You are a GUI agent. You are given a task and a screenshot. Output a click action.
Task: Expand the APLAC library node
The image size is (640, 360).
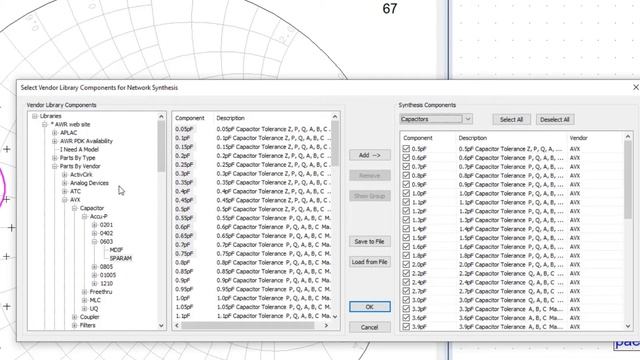click(55, 133)
